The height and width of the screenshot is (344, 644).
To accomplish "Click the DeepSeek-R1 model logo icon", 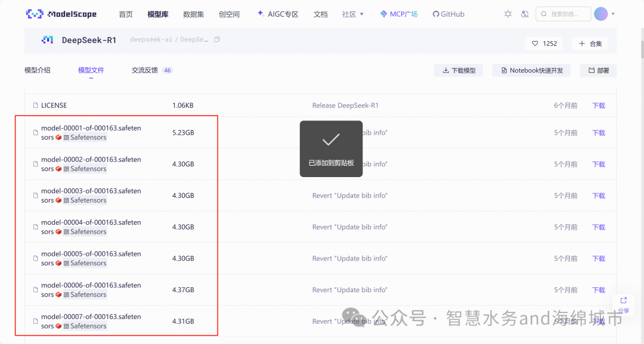I will click(48, 40).
